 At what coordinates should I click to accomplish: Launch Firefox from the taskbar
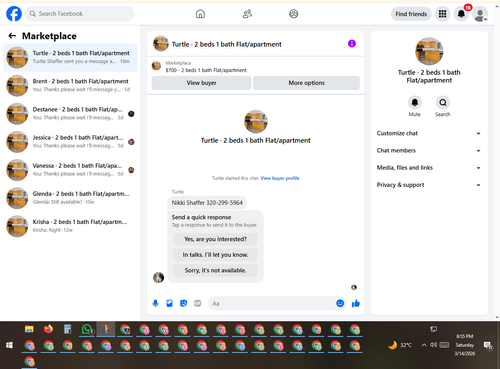click(48, 329)
